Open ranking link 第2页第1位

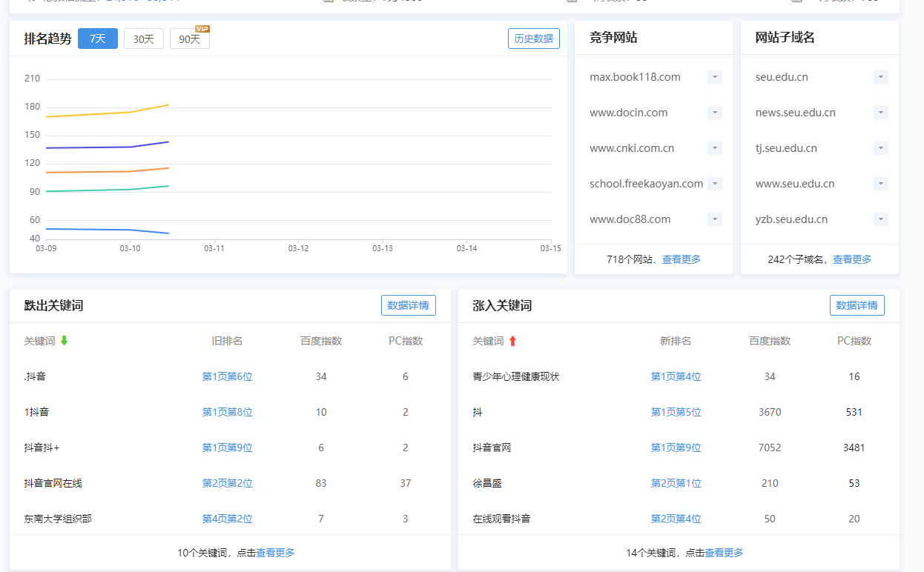pyautogui.click(x=676, y=483)
